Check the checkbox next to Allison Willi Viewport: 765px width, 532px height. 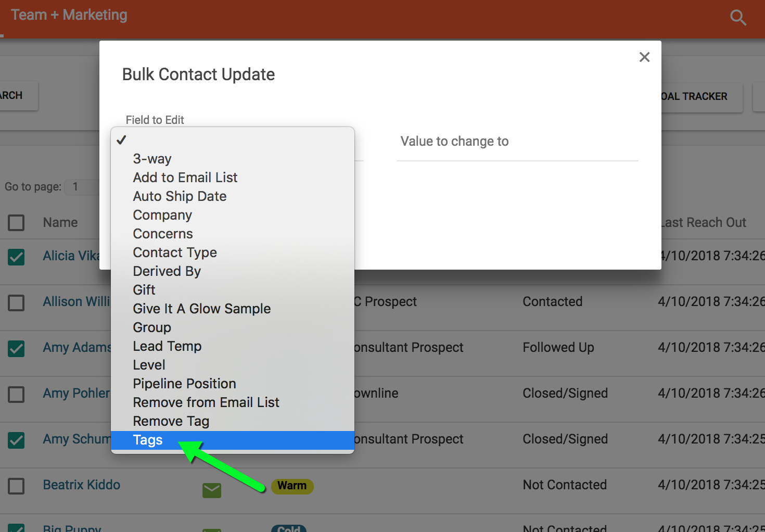point(16,303)
